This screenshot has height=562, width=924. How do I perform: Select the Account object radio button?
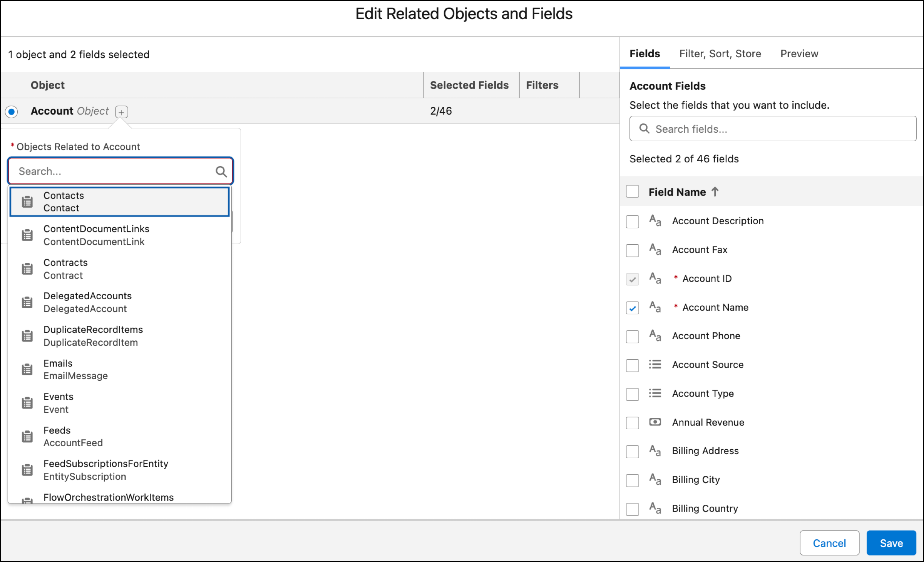pyautogui.click(x=12, y=112)
